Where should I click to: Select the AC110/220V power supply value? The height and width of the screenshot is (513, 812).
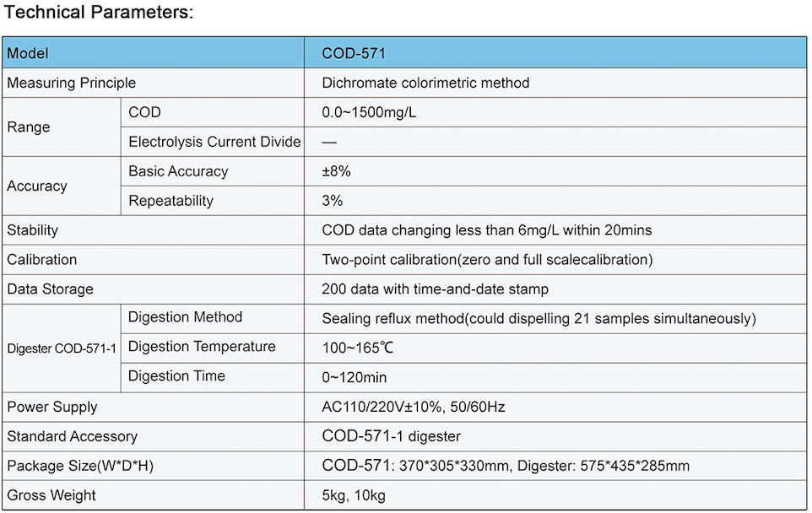pos(414,407)
